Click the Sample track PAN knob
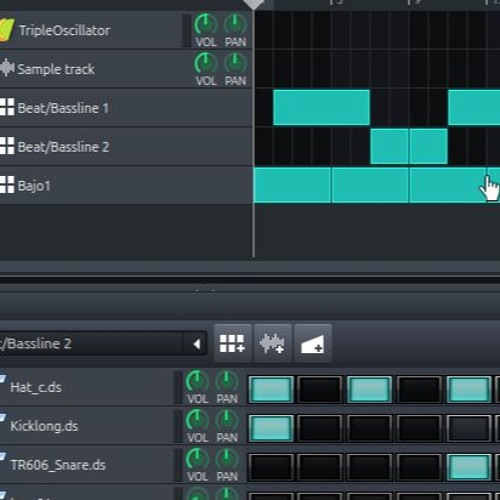500x500 pixels. [x=235, y=63]
